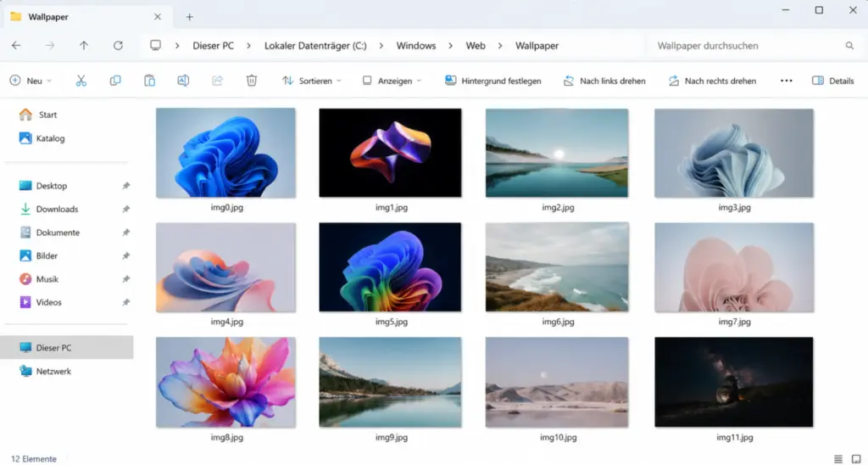Open a new tab with plus button
Viewport: 868px width, 465px height.
point(189,17)
